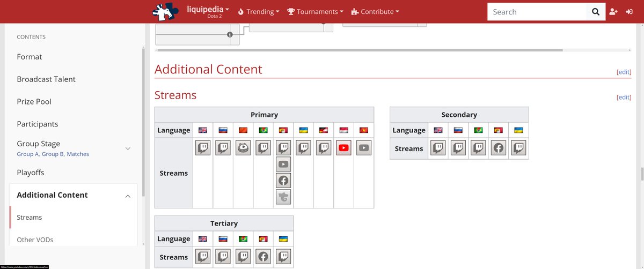Open the Primary Portuguese Twitch stream

pyautogui.click(x=264, y=148)
